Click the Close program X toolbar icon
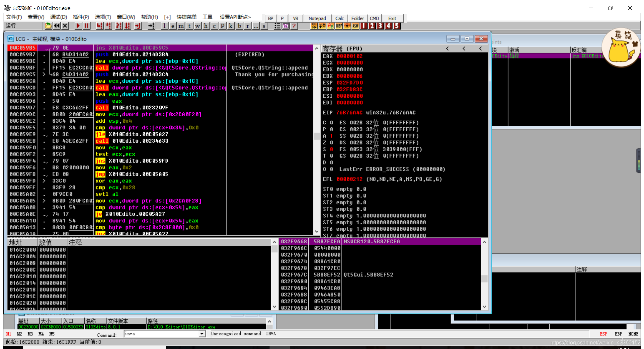The width and height of the screenshot is (644, 349). (x=65, y=26)
